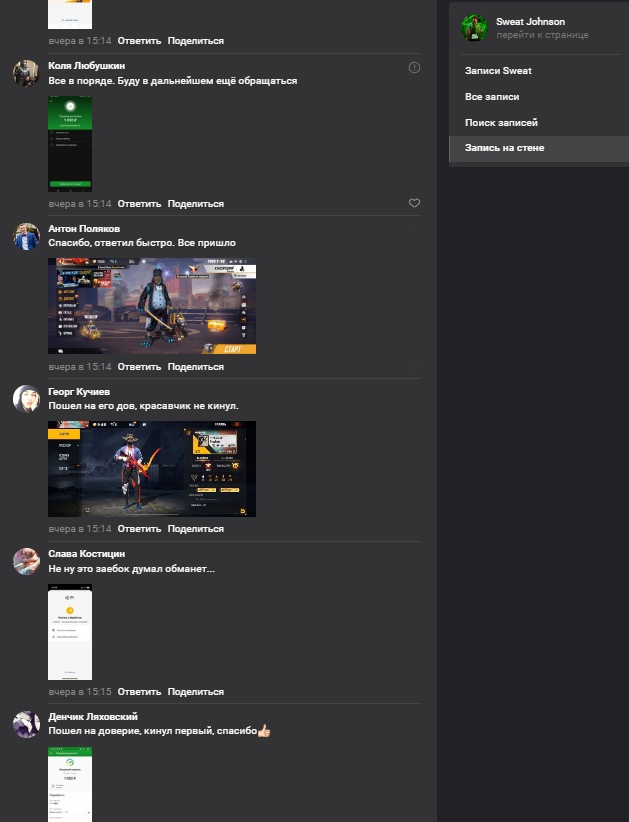Select the Запись на стене menu item
The image size is (629, 822).
504,148
